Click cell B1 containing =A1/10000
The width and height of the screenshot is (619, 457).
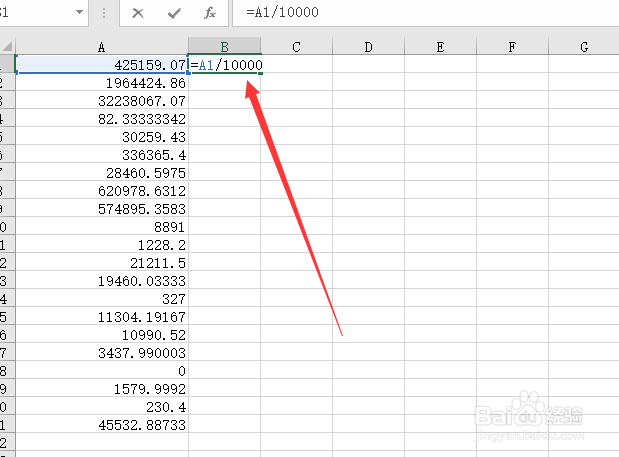pyautogui.click(x=225, y=64)
